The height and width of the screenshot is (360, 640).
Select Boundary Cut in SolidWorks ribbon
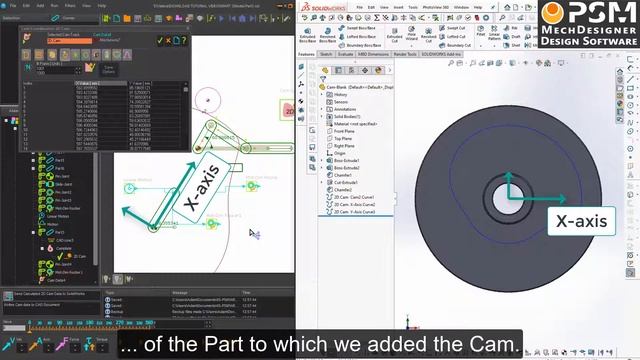click(x=455, y=45)
